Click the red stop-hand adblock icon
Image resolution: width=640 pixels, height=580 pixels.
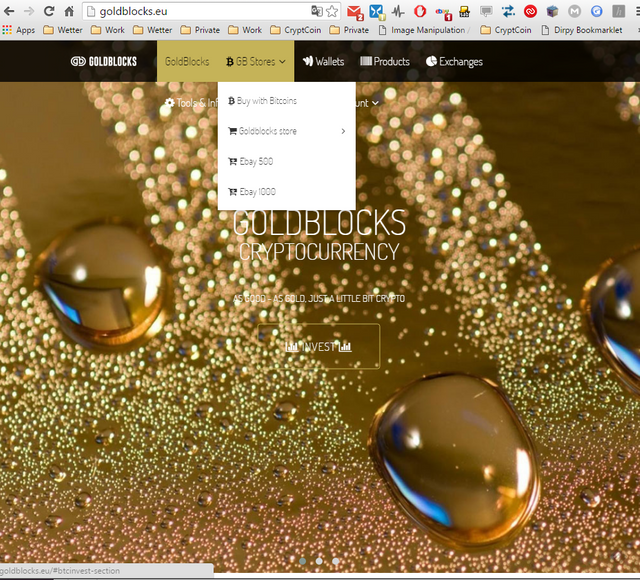420,11
